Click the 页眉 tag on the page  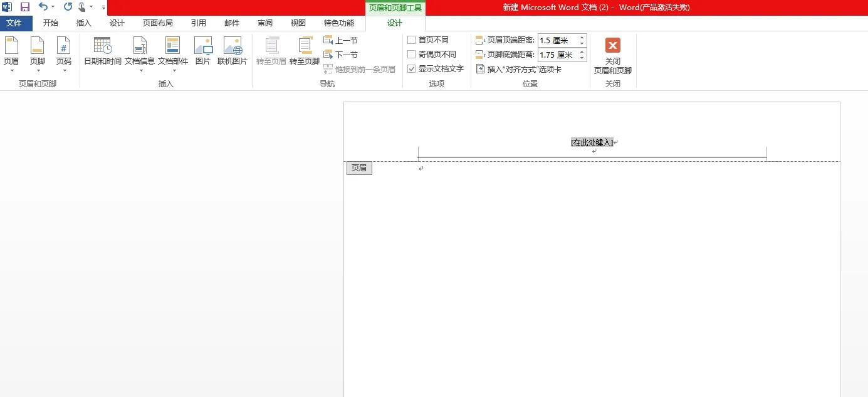tap(359, 168)
